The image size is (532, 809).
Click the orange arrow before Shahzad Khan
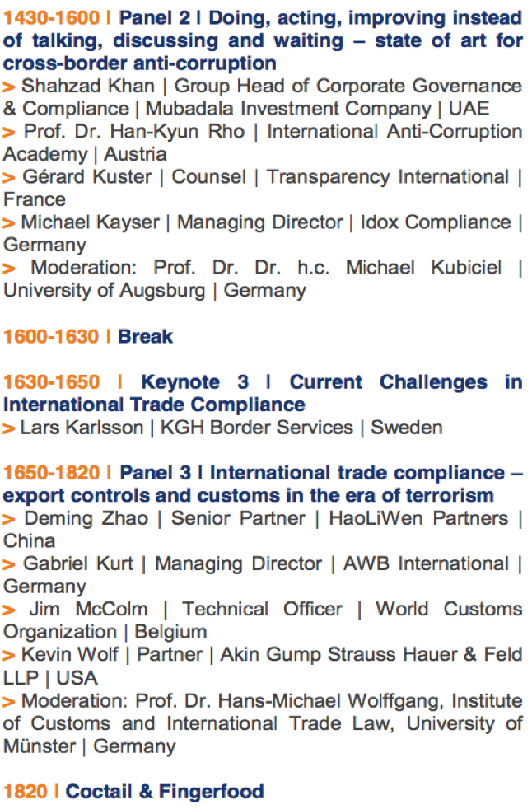click(x=9, y=87)
